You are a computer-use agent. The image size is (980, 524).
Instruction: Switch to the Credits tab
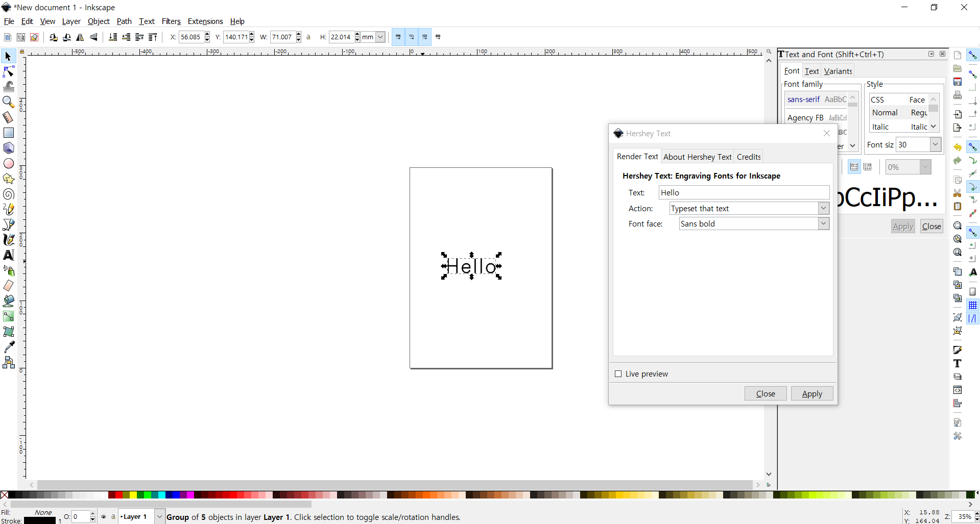[749, 157]
